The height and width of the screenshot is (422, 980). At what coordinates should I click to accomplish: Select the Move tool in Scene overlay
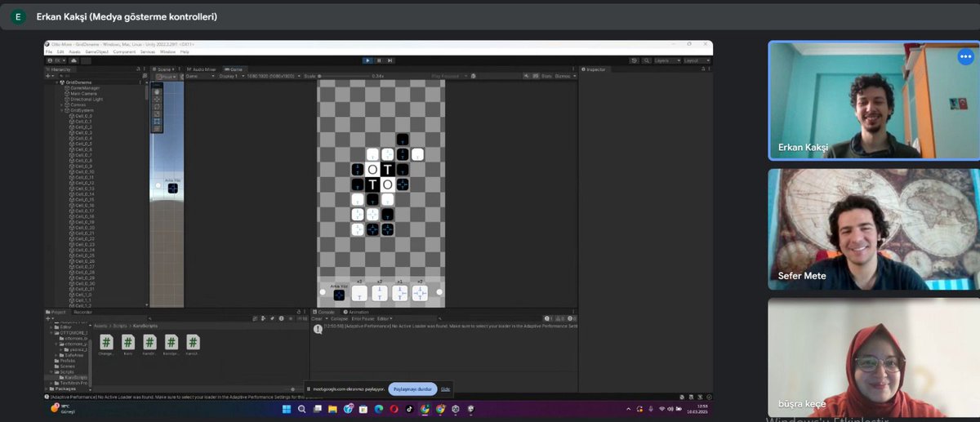[158, 100]
